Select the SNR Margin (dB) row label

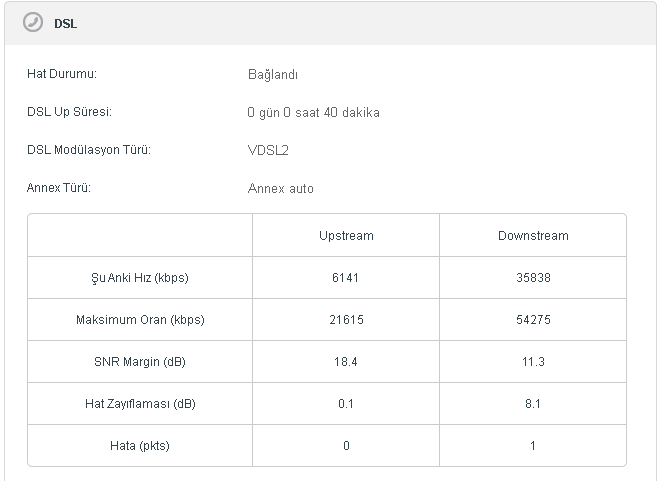[139, 362]
